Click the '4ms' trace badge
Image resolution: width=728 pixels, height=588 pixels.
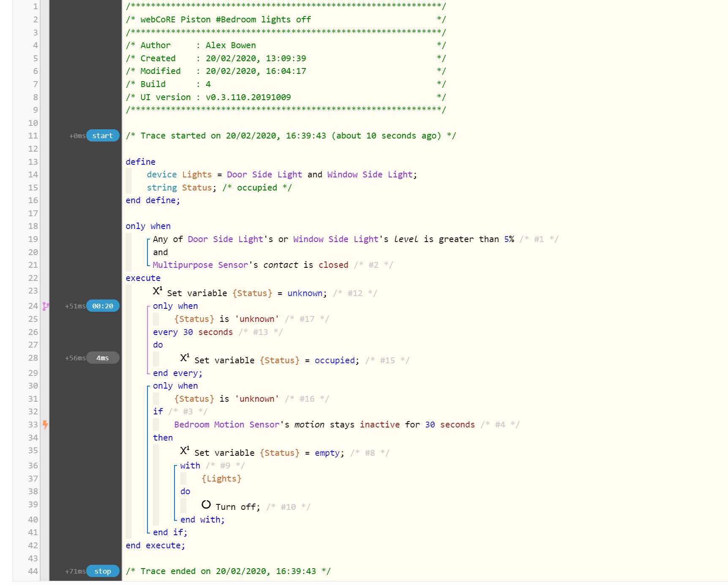[x=103, y=358]
